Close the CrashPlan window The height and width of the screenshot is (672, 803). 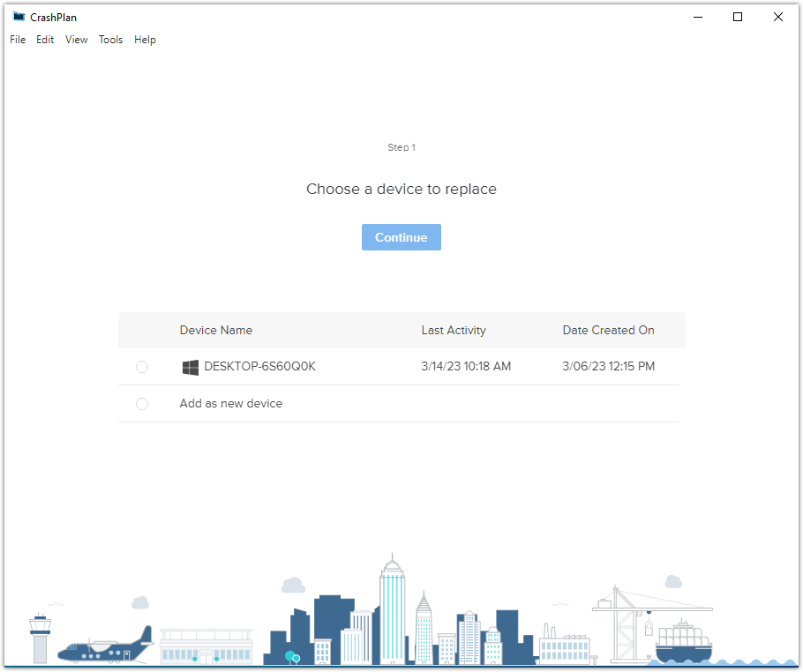(x=778, y=17)
